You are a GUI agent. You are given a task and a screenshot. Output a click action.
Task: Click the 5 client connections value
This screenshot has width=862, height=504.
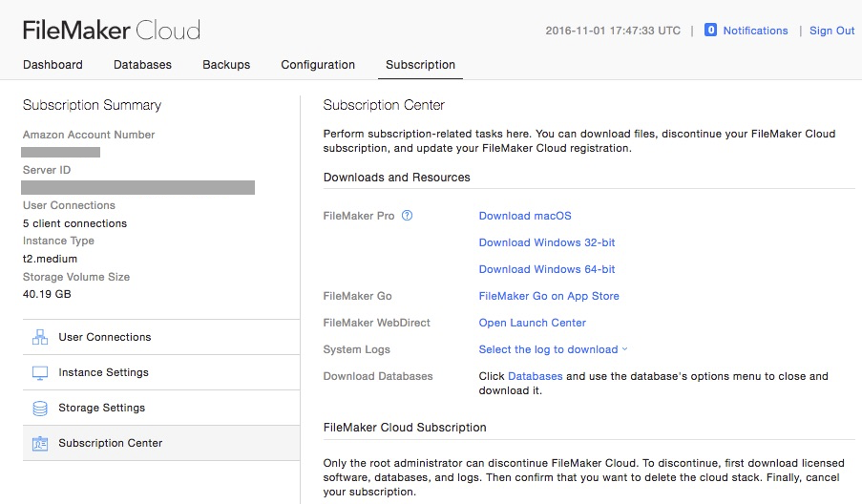pyautogui.click(x=74, y=223)
